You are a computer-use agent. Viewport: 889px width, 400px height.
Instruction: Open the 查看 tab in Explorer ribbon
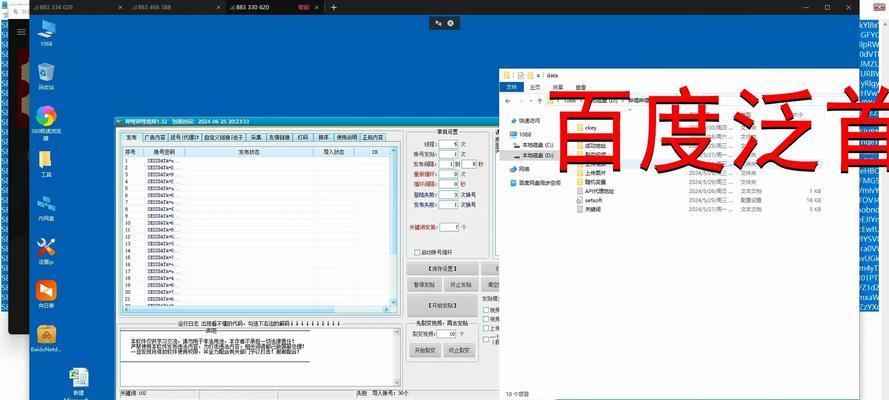click(x=581, y=87)
